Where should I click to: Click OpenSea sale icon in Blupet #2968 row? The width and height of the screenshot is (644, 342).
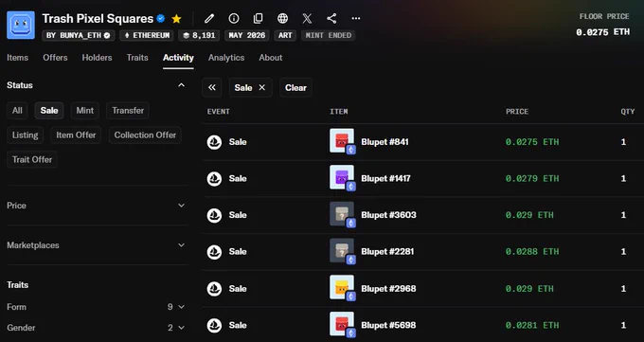pyautogui.click(x=214, y=289)
